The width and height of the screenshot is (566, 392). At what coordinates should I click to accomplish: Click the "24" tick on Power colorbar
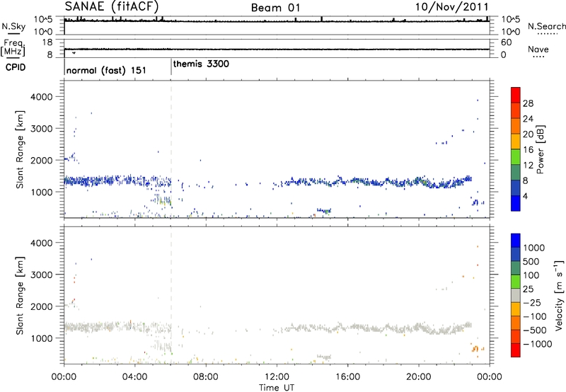[x=528, y=119]
